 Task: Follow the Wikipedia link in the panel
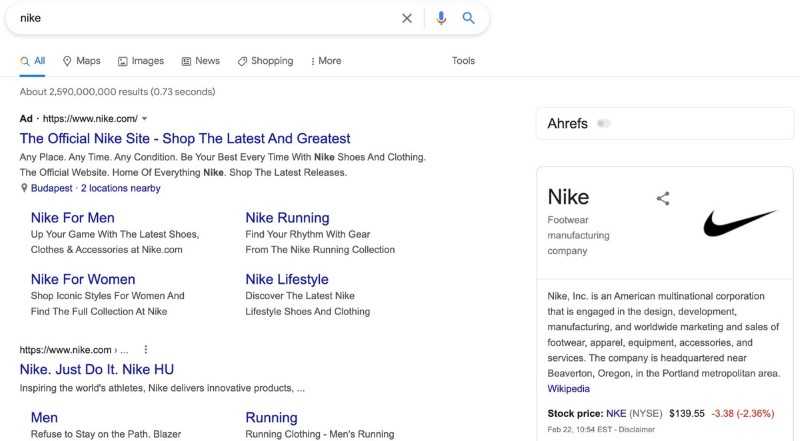point(568,388)
